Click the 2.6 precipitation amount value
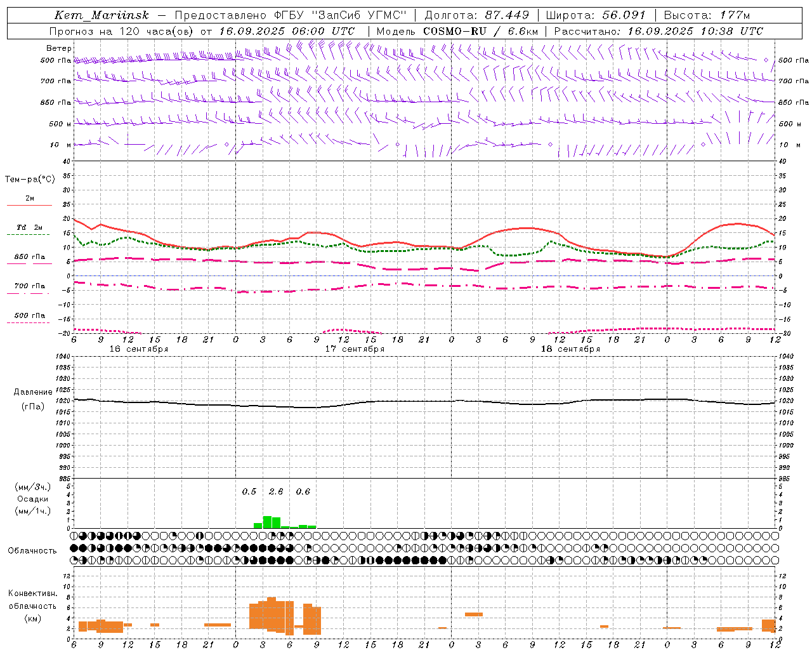812x650 pixels. pyautogui.click(x=276, y=491)
